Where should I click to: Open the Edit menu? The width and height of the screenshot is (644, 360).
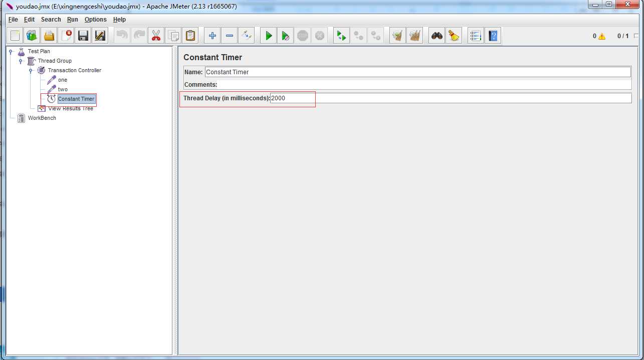[30, 20]
